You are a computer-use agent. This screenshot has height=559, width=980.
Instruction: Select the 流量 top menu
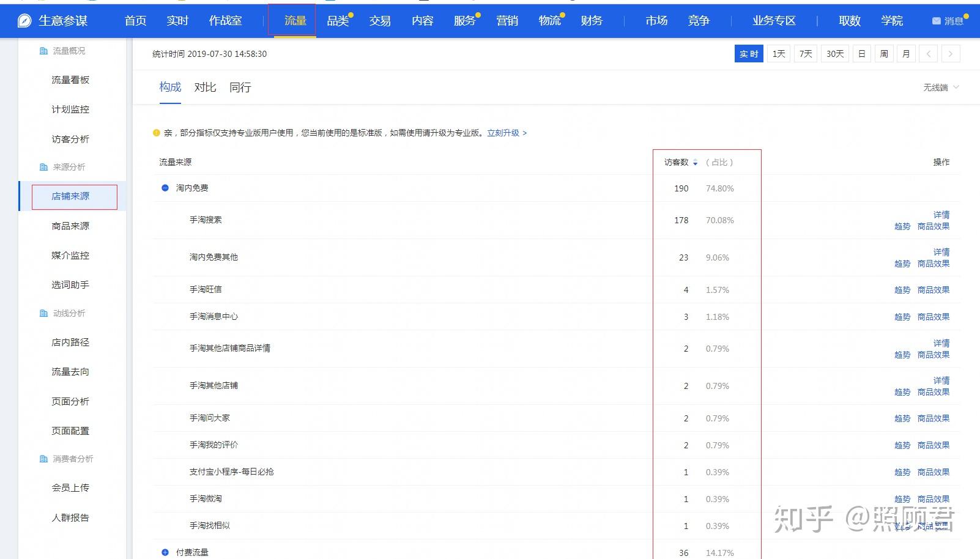tap(295, 21)
